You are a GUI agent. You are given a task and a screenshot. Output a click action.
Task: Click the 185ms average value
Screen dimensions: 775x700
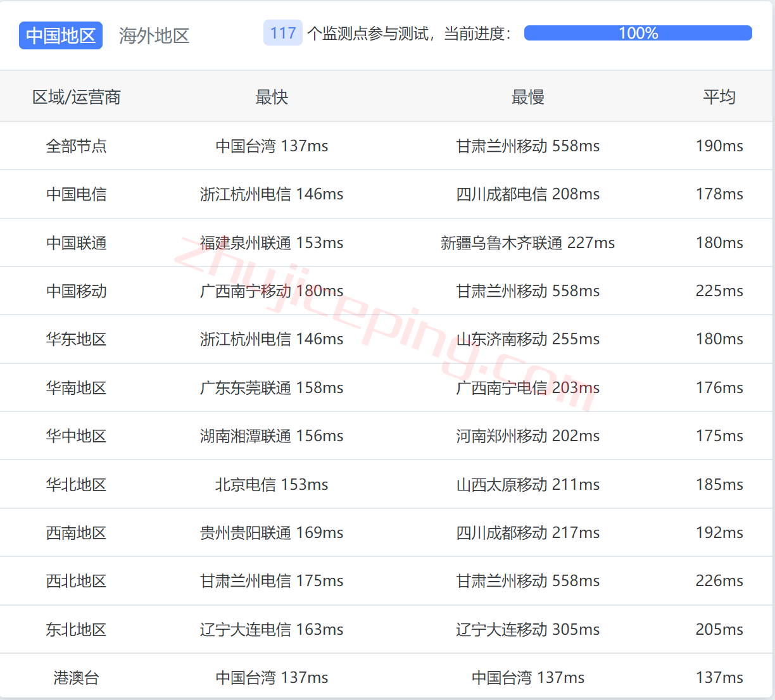pyautogui.click(x=719, y=484)
